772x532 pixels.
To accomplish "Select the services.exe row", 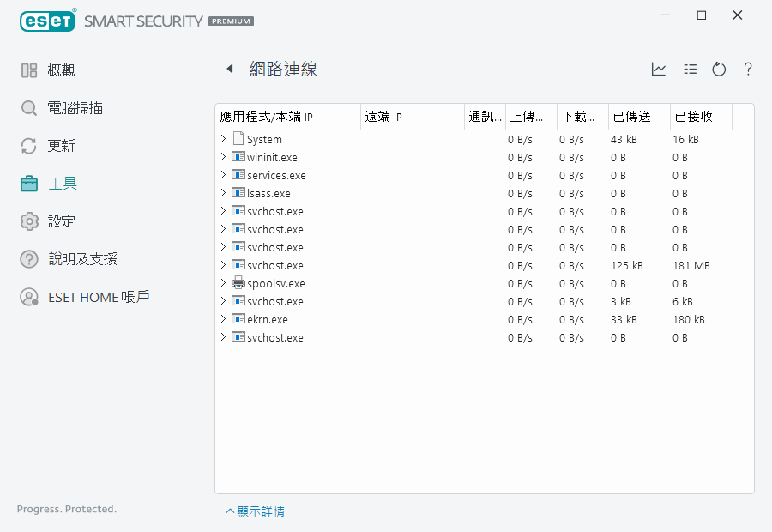I will coord(276,175).
